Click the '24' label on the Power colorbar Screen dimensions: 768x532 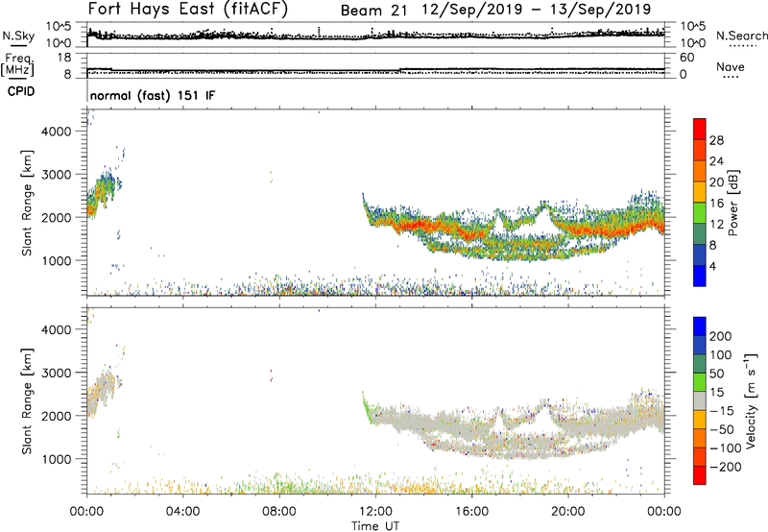[x=716, y=161]
